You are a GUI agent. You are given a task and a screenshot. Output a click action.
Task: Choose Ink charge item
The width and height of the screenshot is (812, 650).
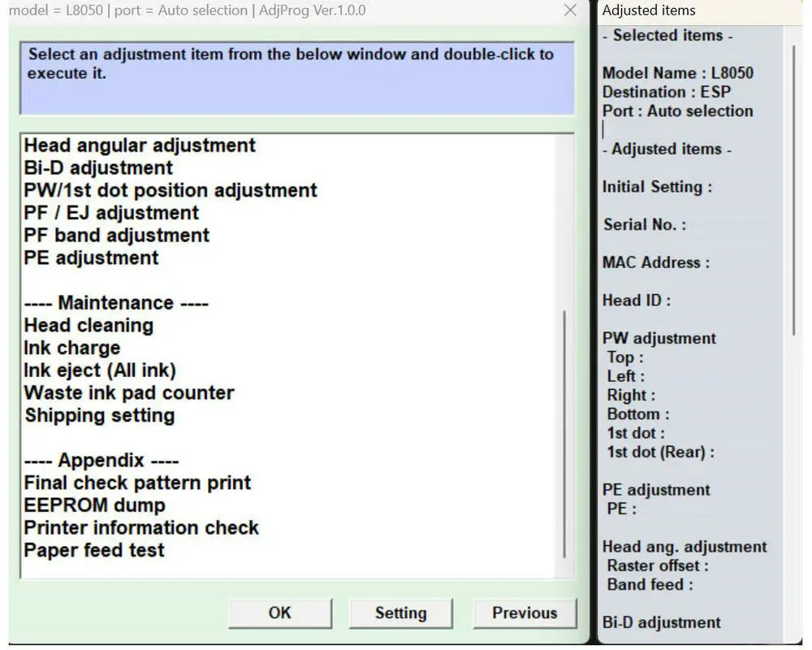(72, 348)
